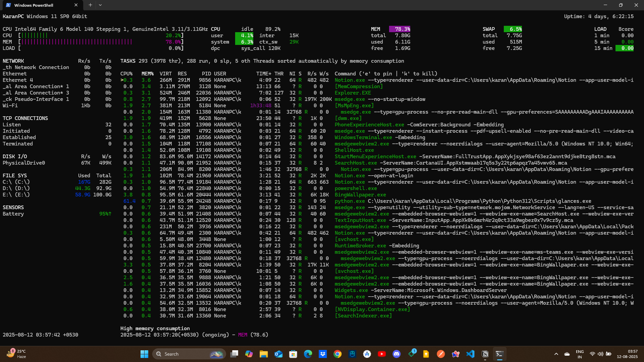Image resolution: width=644 pixels, height=362 pixels.
Task: Open Google Keep yellow note icon
Action: pyautogui.click(x=426, y=354)
